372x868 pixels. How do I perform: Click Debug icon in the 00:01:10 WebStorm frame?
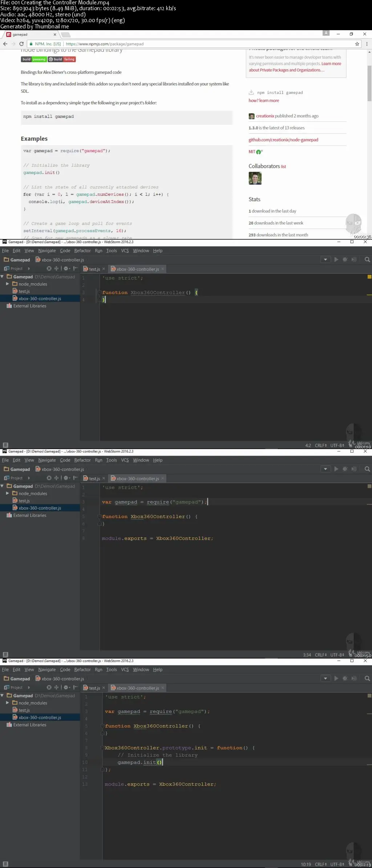pos(345,260)
